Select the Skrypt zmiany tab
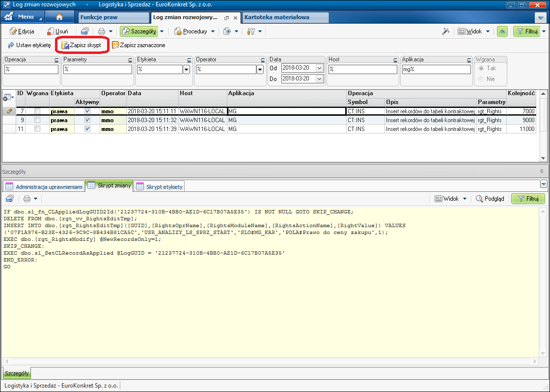550x392 pixels. [x=109, y=185]
